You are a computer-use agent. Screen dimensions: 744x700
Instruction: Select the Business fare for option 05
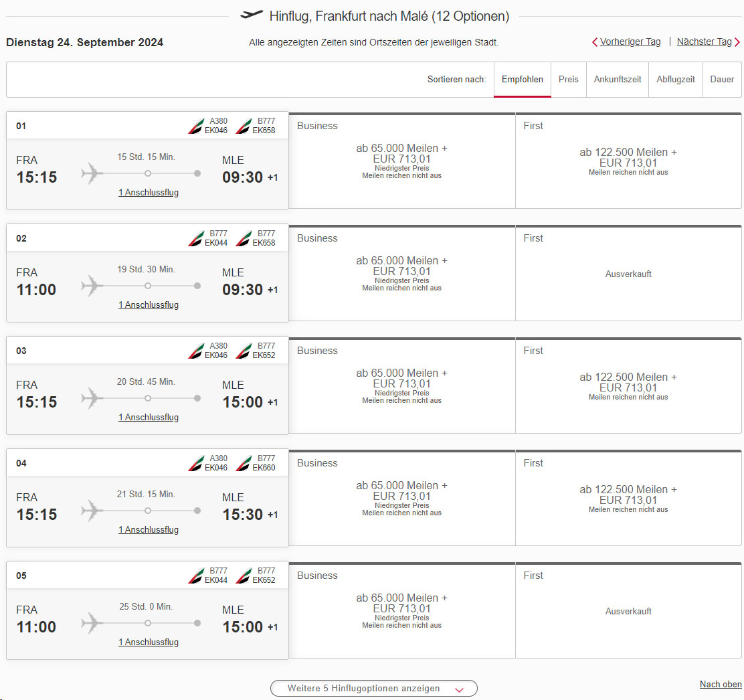pos(401,610)
